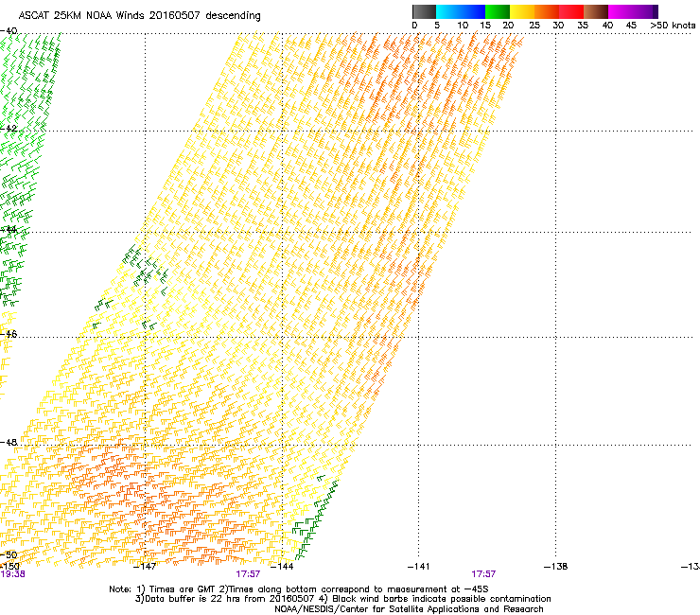Select the '20' legend scale label
Screen dimensions: 700x615
508,26
